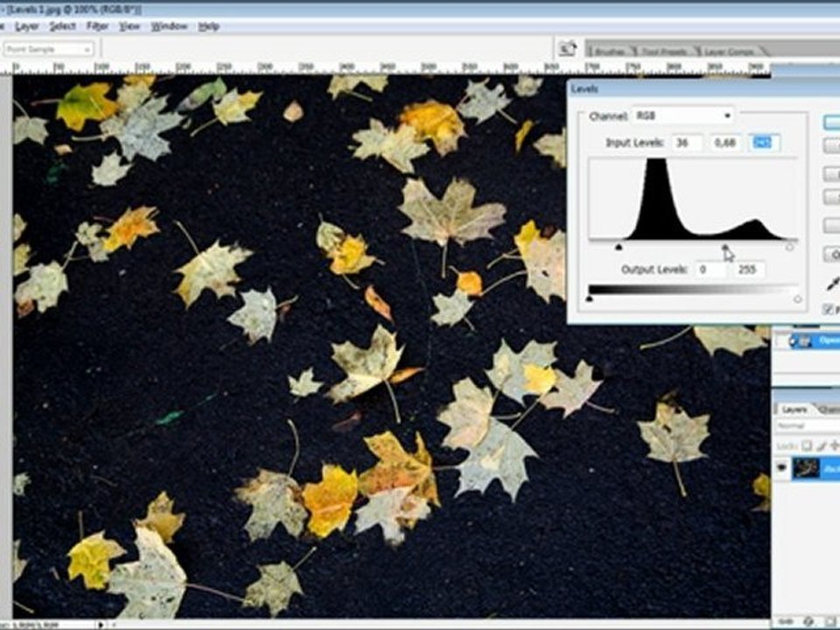840x630 pixels.
Task: Open the Help menu
Action: pyautogui.click(x=208, y=26)
